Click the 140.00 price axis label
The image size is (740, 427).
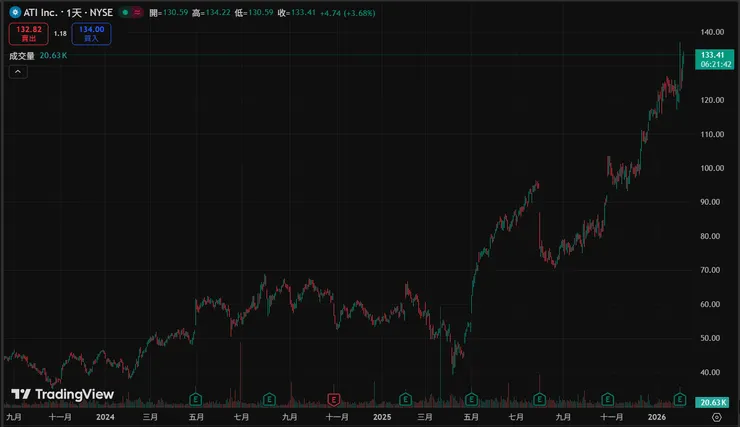click(712, 32)
